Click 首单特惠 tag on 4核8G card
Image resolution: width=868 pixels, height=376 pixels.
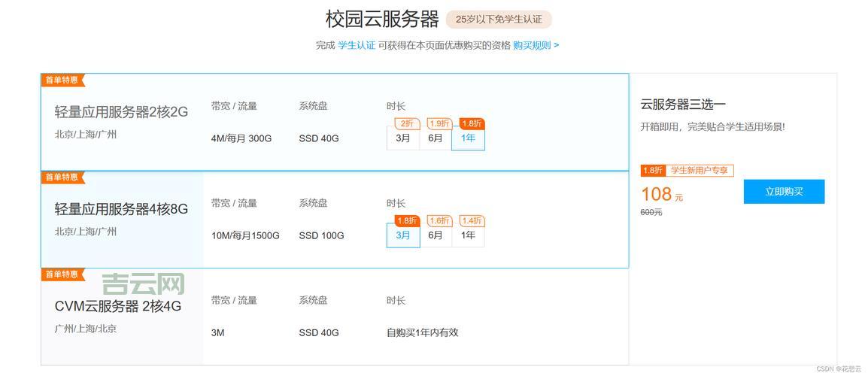pyautogui.click(x=62, y=177)
